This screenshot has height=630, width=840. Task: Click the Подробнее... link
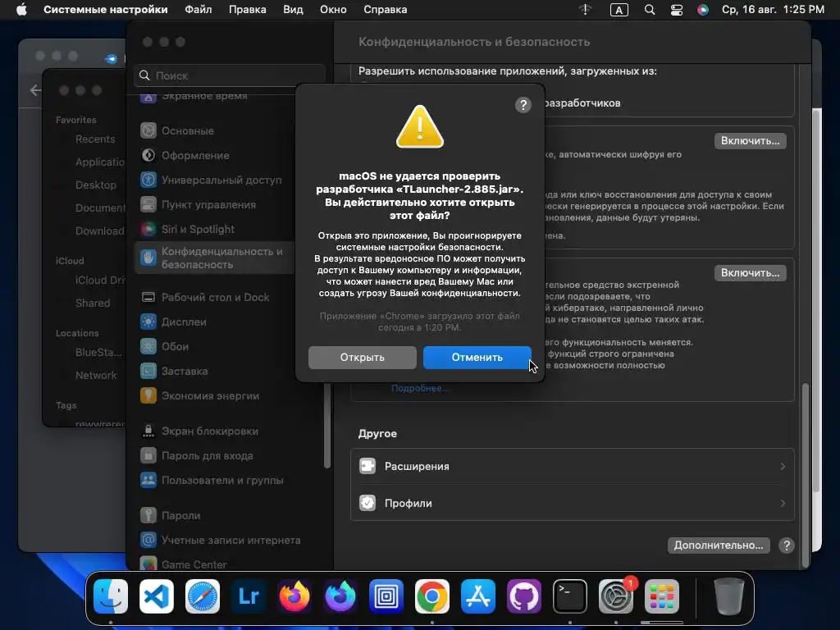click(419, 388)
